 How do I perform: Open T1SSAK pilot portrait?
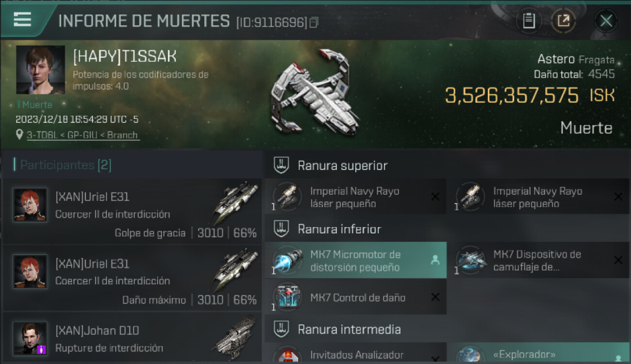pyautogui.click(x=40, y=70)
